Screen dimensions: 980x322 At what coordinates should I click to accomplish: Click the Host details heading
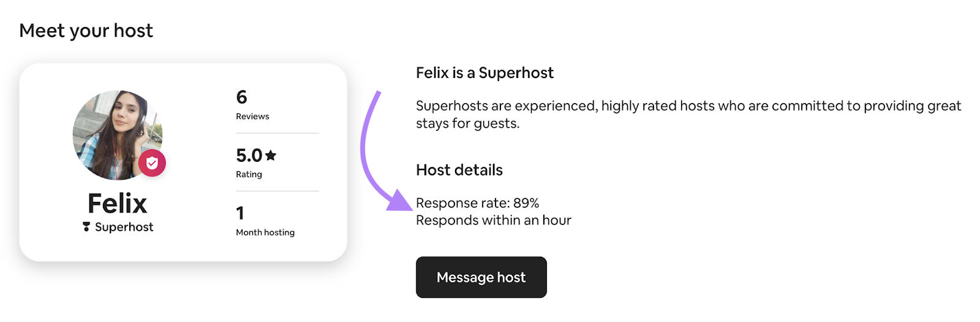tap(459, 170)
